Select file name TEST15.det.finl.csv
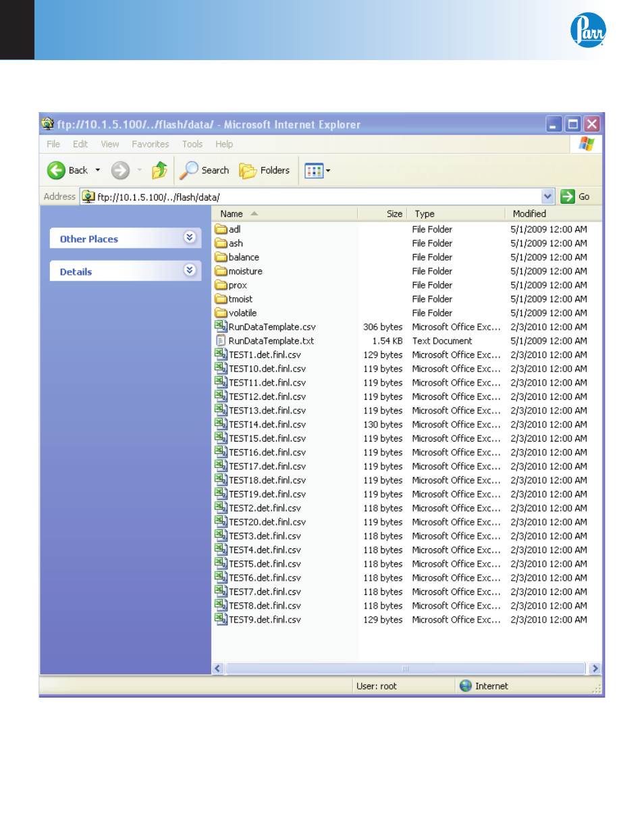 tap(267, 438)
